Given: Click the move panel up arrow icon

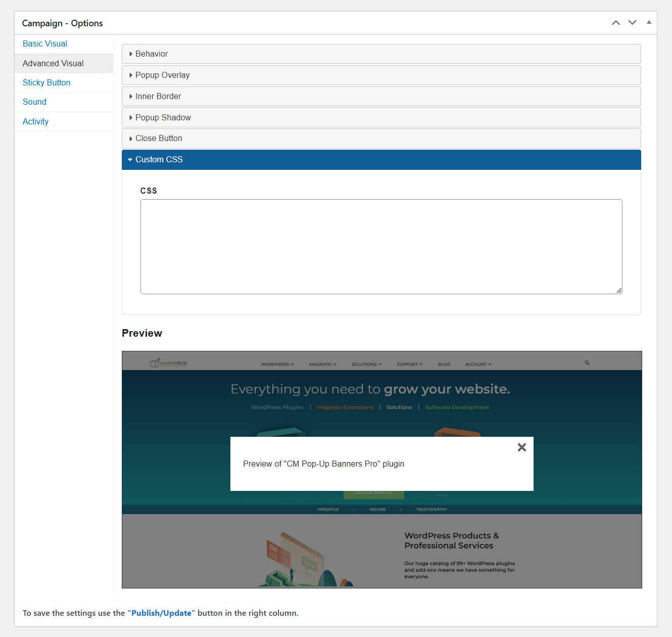Looking at the screenshot, I should click(x=615, y=23).
